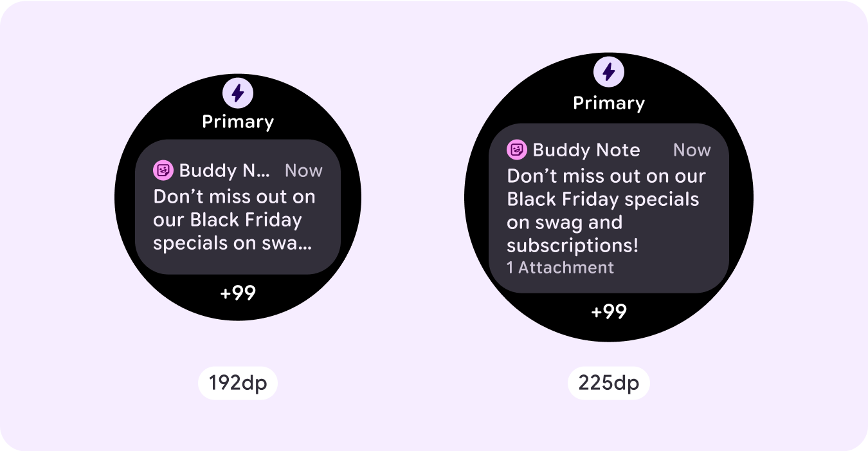Expand the +99 counter on the 192dp watch
Viewport: 868px width, 451px height.
[238, 293]
